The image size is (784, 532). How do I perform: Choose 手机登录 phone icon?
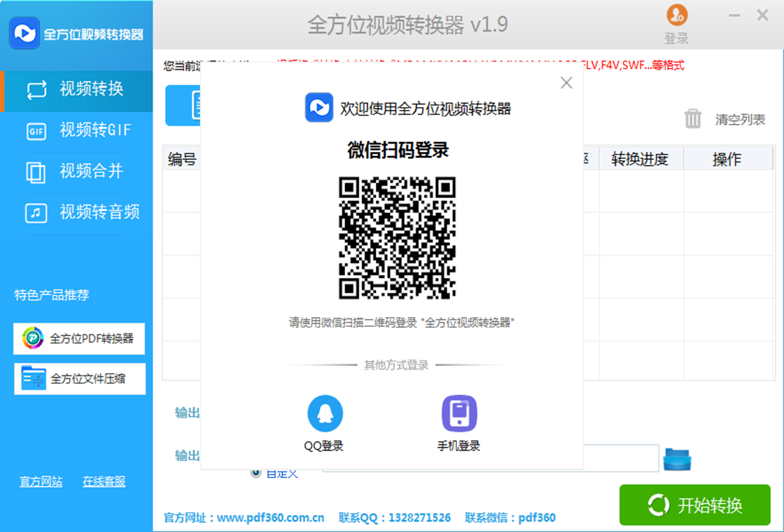[459, 414]
